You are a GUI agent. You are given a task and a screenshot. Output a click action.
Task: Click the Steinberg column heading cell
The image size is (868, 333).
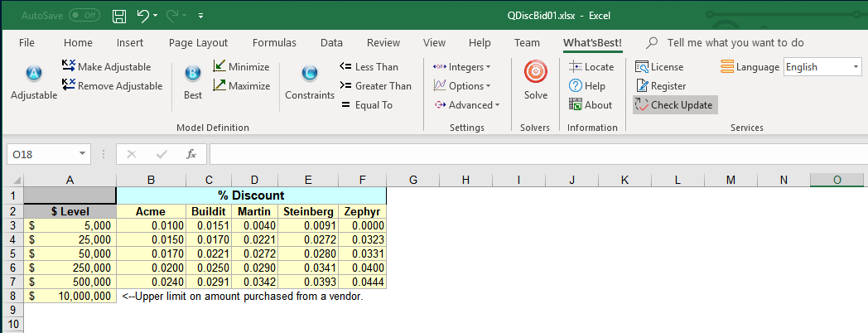point(308,211)
